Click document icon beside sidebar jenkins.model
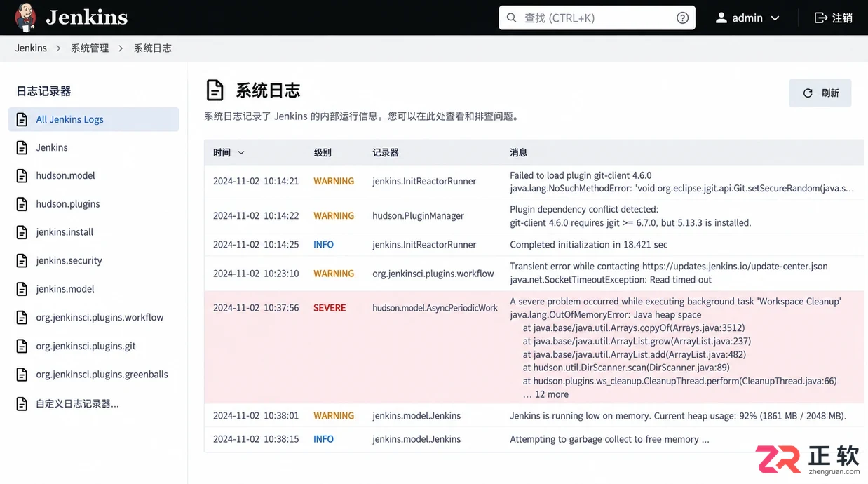 pyautogui.click(x=22, y=289)
